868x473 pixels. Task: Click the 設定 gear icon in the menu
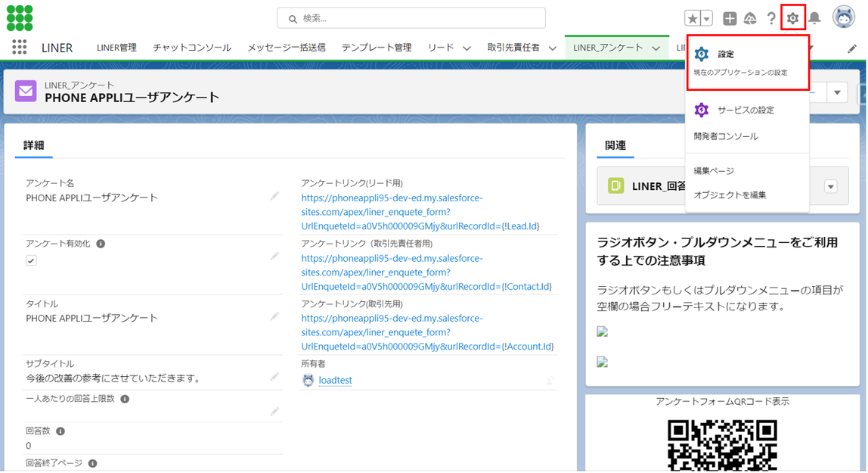[702, 54]
